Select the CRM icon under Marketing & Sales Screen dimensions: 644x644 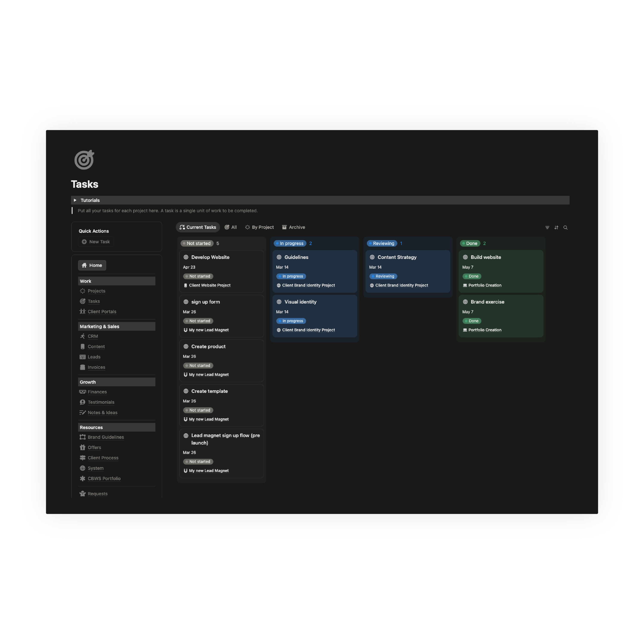(82, 336)
